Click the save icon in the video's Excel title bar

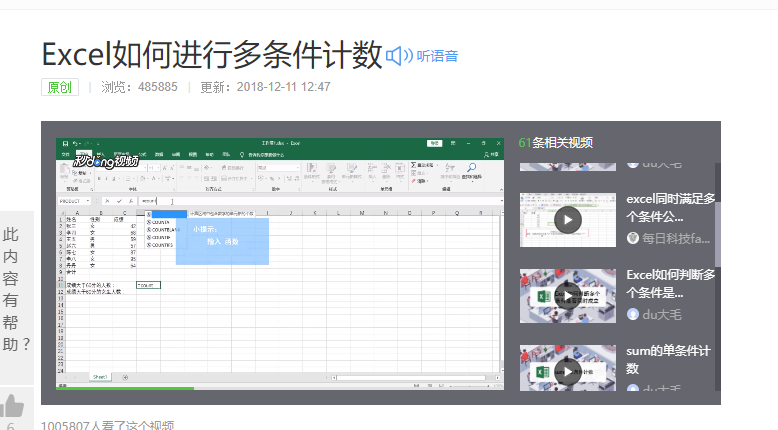(x=65, y=143)
